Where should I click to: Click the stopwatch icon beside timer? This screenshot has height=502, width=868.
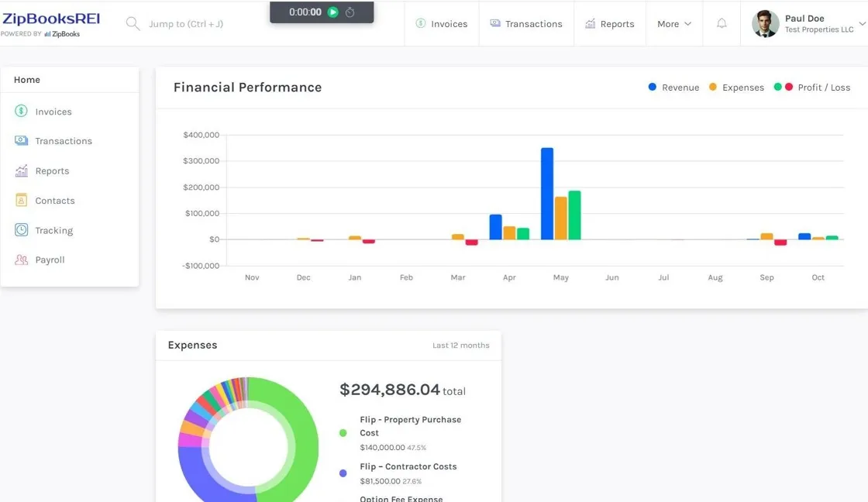(350, 12)
